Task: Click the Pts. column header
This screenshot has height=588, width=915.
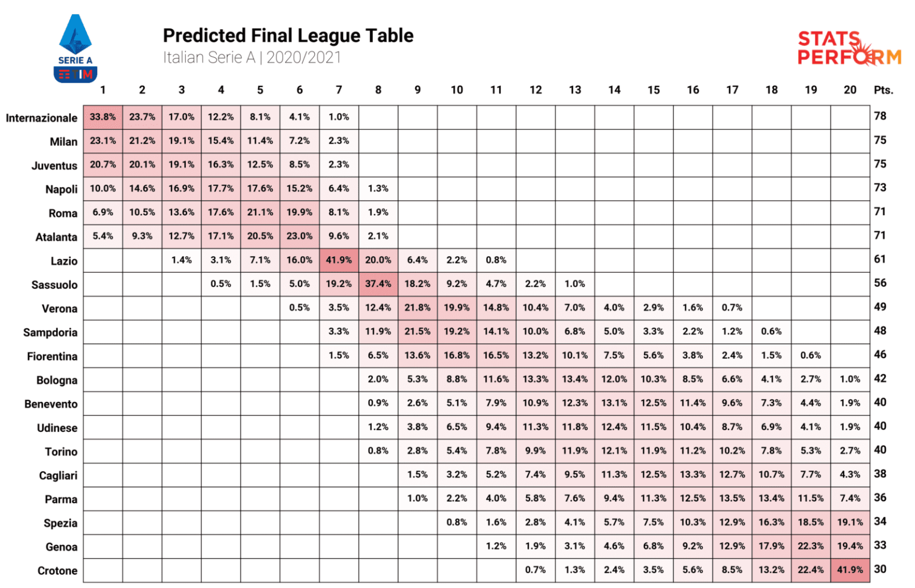Action: (883, 90)
